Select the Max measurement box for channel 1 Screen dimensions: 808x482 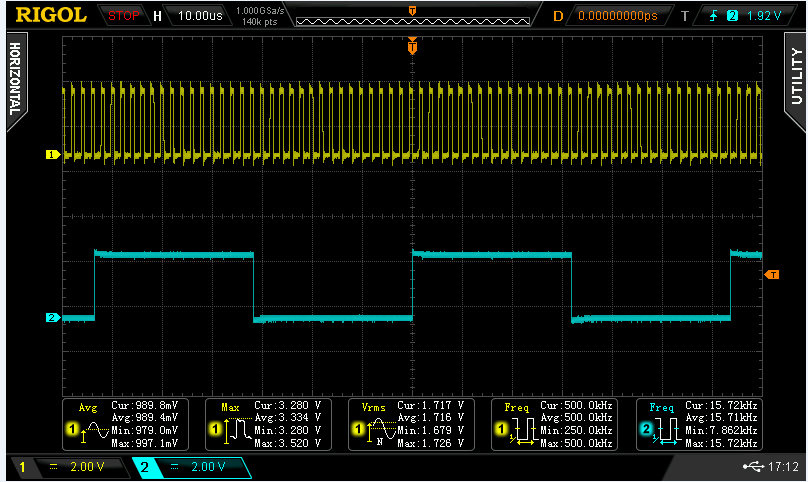click(x=268, y=424)
